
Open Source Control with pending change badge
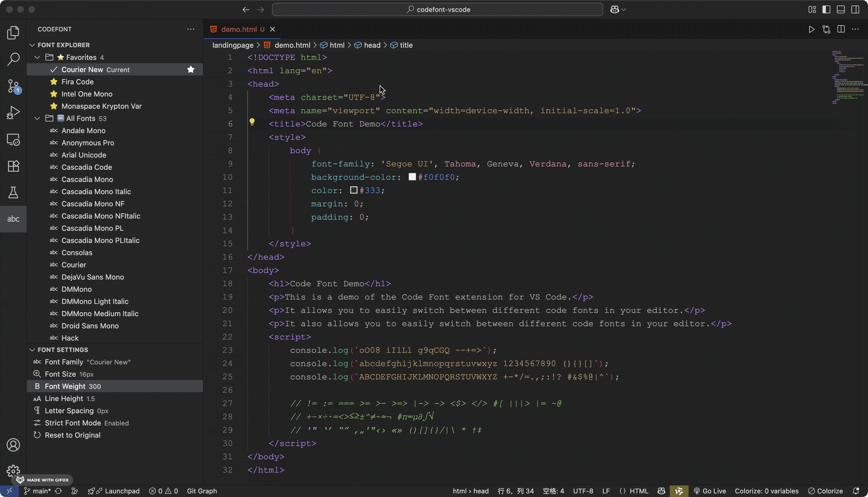13,86
